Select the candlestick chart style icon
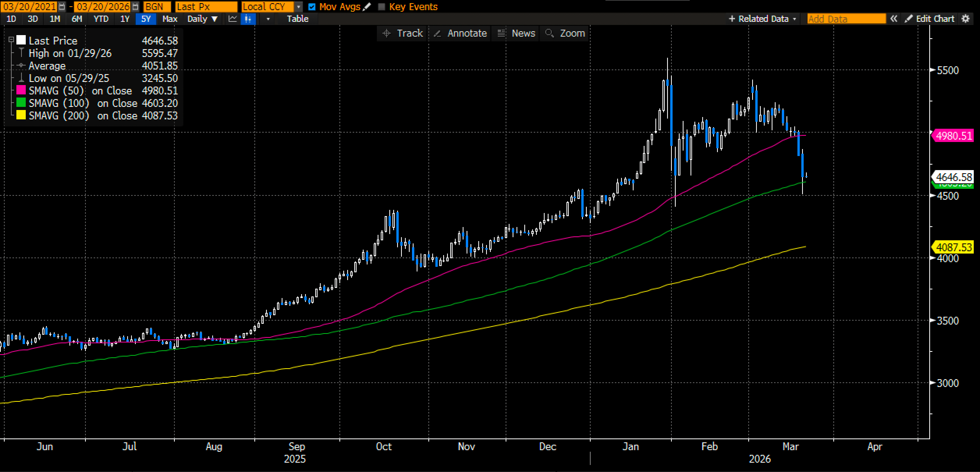Screen dimensions: 980x472 (248, 19)
